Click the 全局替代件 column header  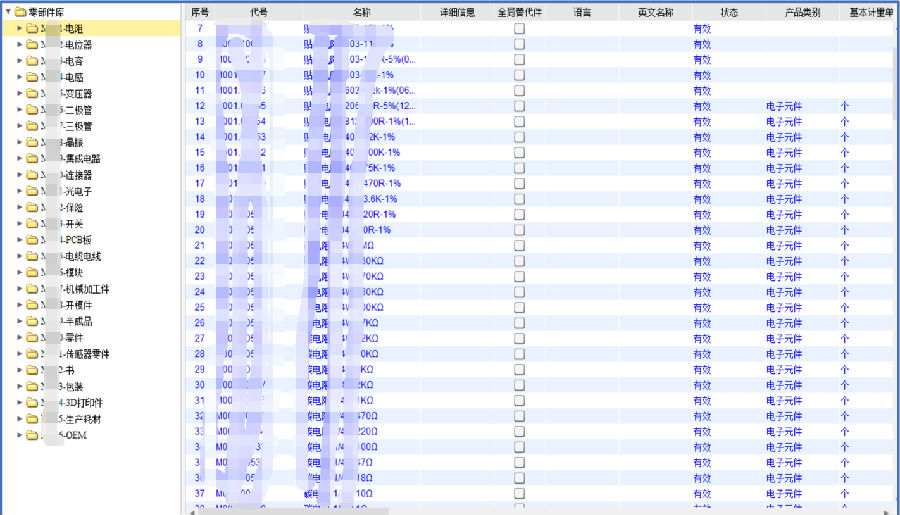519,12
